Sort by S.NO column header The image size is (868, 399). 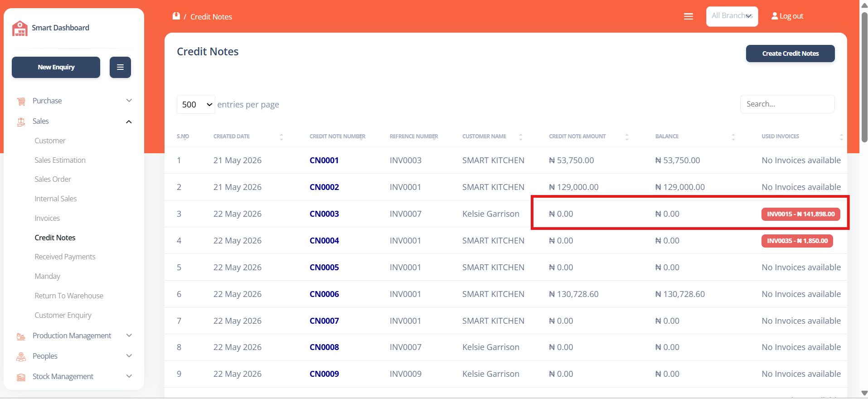coord(183,136)
